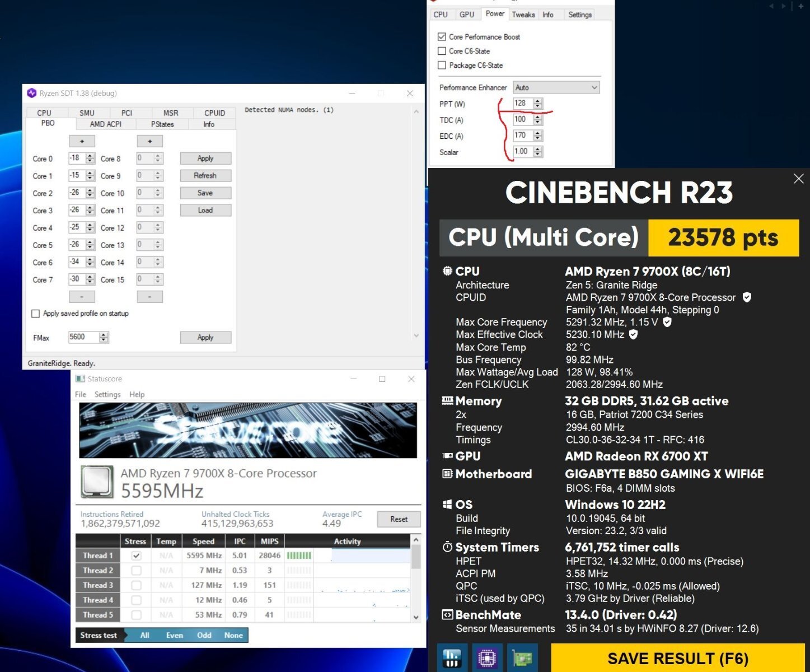Open Statuscore Settings menu

(x=107, y=395)
